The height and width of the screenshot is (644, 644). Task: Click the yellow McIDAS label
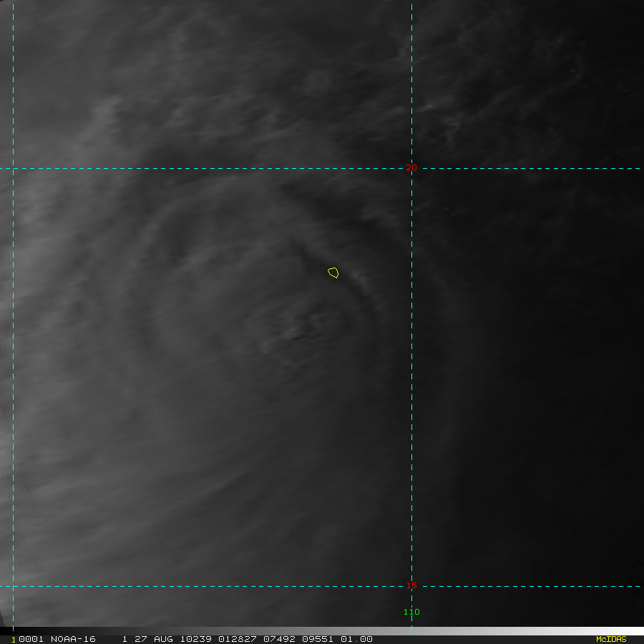[x=610, y=639]
